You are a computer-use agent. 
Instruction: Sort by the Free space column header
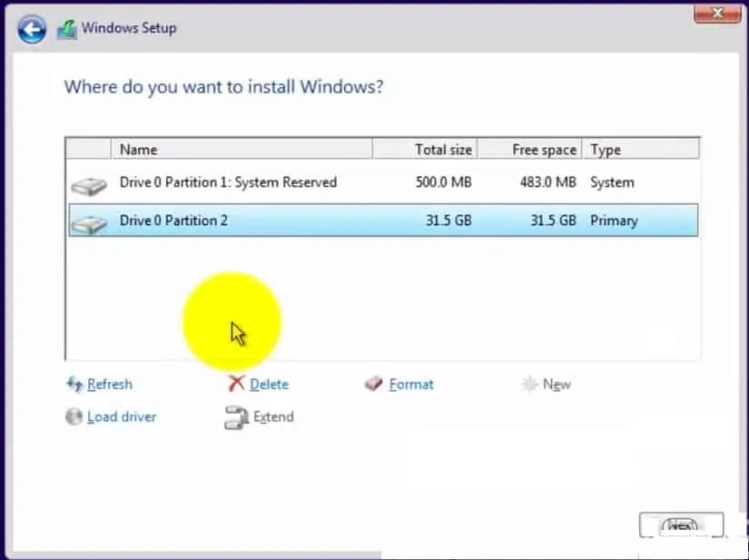[x=529, y=150]
